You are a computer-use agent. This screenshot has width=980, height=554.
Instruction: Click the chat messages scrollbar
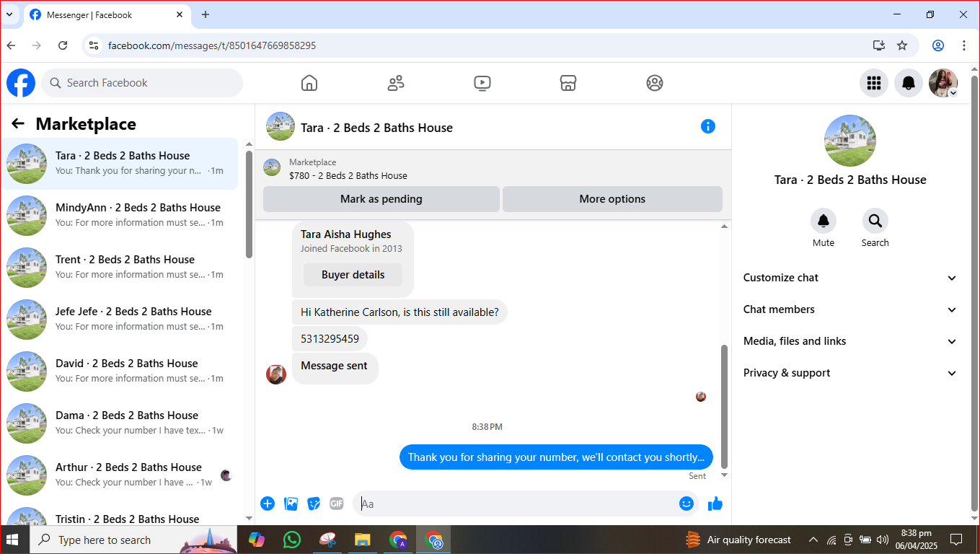(x=725, y=406)
